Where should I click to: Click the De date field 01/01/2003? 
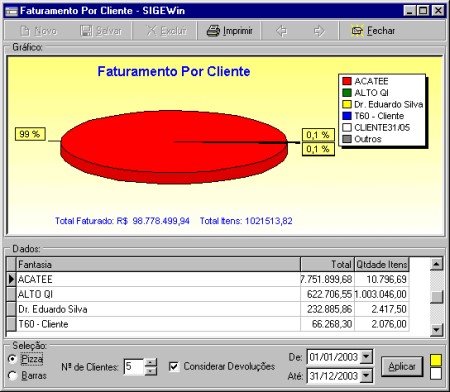[333, 357]
